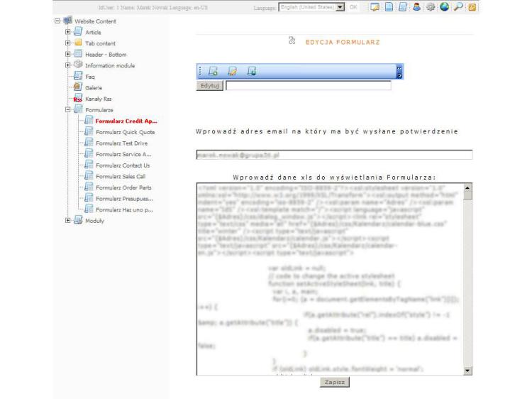This screenshot has width=532, height=399.
Task: Select the Formularze tree item
Action: [99, 110]
